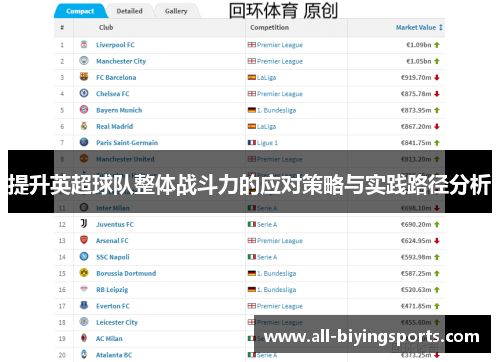Open the Chelsea FC club link
Viewport: 500px width, 362px height.
click(x=113, y=94)
